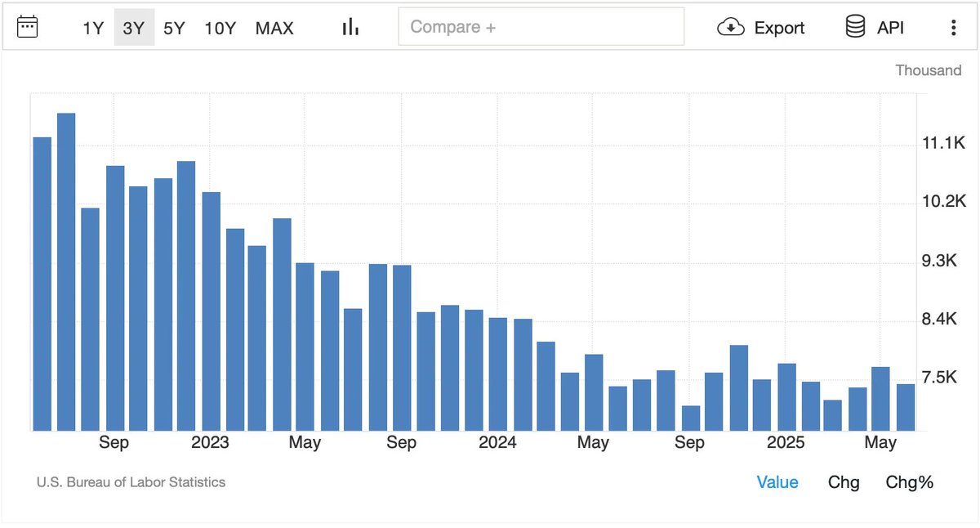
Task: Switch to Chg view
Action: pos(844,482)
